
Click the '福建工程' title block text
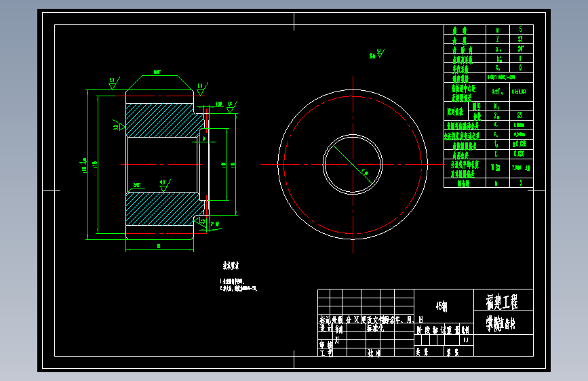click(502, 302)
